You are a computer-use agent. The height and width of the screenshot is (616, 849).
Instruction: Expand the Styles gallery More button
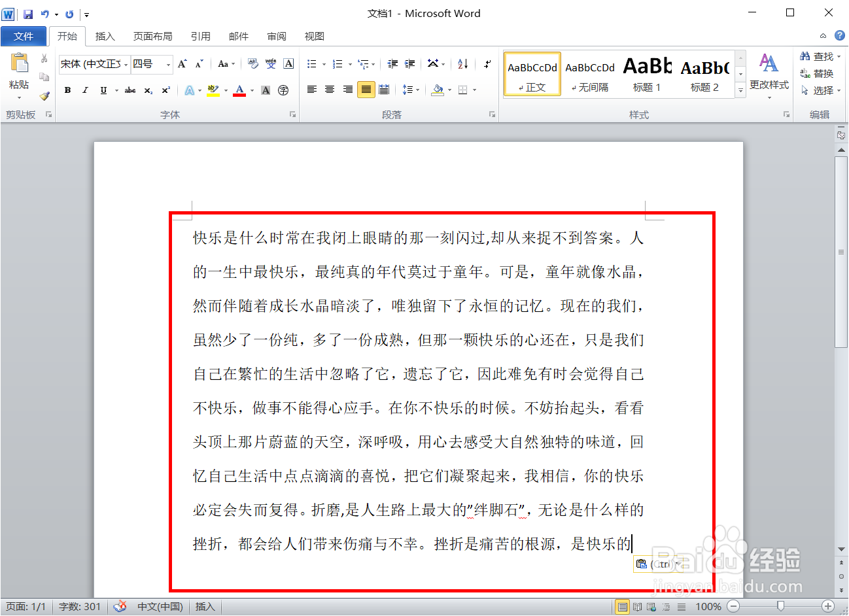(x=740, y=91)
